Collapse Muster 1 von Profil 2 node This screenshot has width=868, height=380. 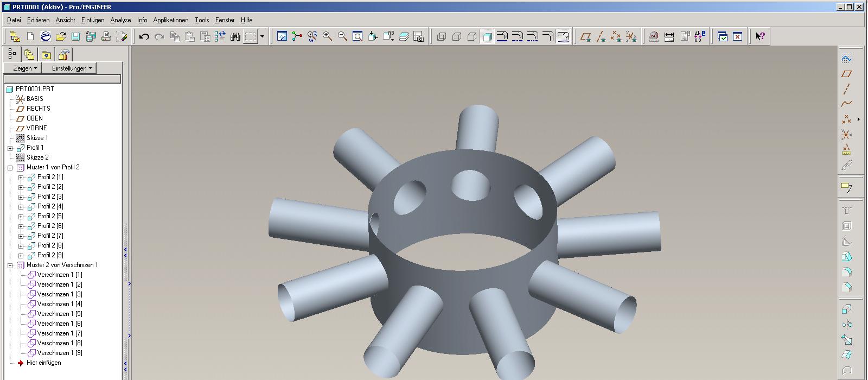tap(10, 167)
